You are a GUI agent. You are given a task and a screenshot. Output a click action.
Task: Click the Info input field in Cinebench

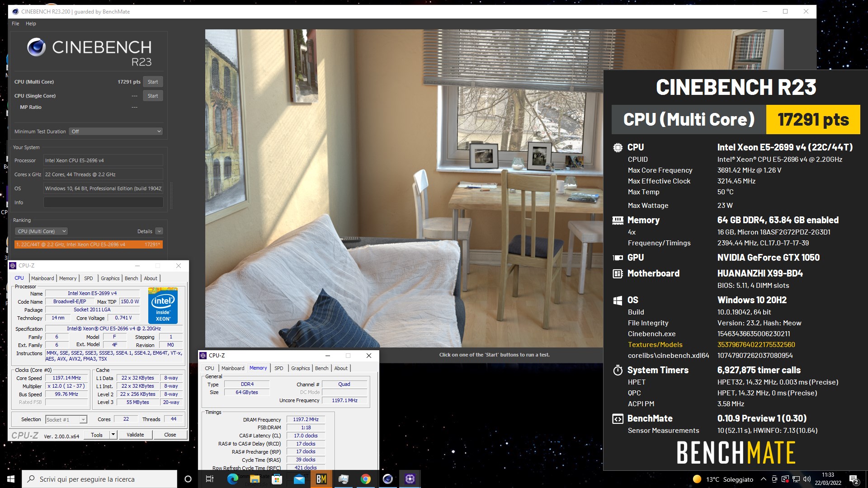click(103, 202)
